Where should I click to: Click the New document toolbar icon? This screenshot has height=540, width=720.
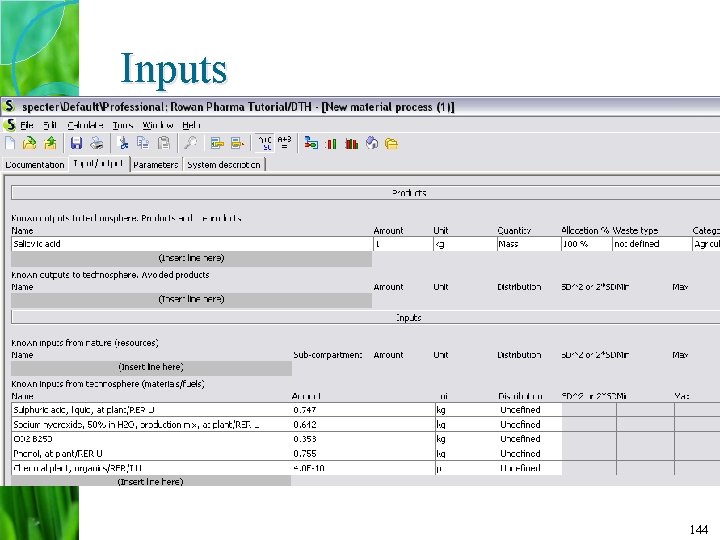pos(10,143)
